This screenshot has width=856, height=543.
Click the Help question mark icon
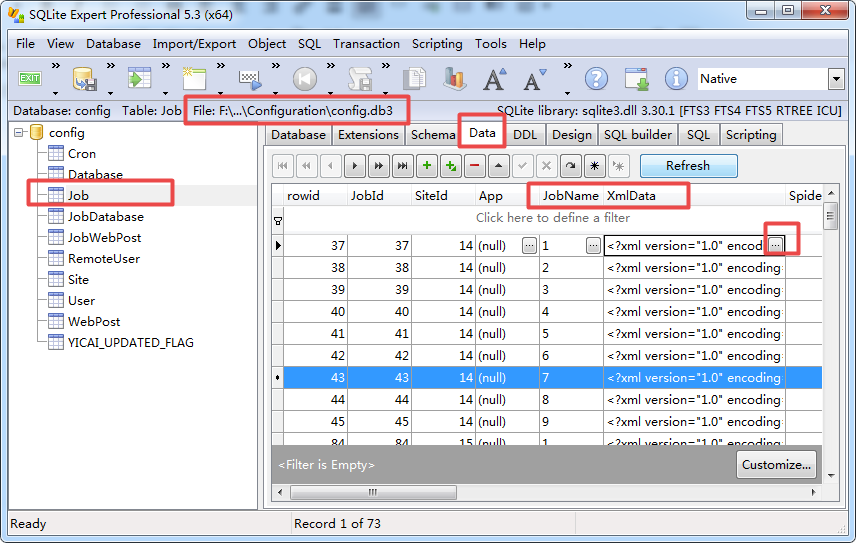(596, 79)
